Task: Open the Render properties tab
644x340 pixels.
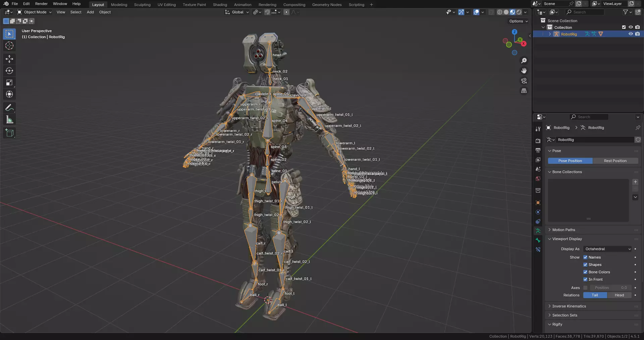Action: [538, 141]
